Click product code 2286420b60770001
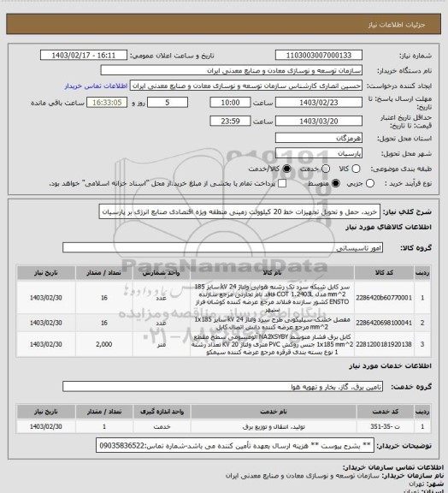448x493 pixels. coord(384,298)
